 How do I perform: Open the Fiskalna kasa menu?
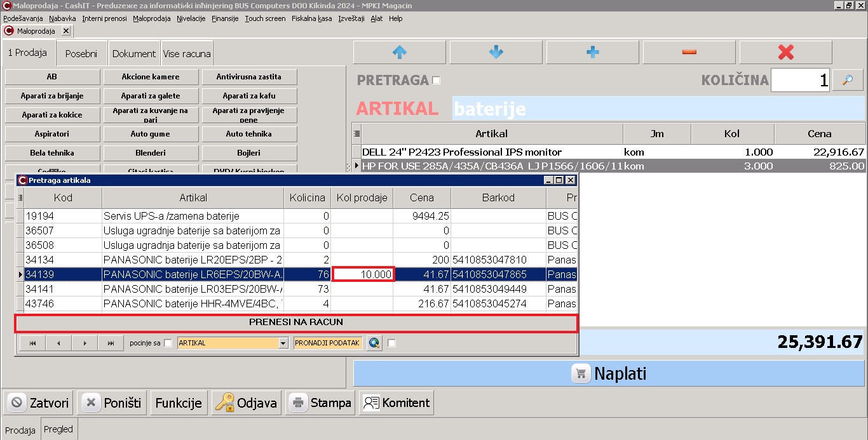pos(311,18)
